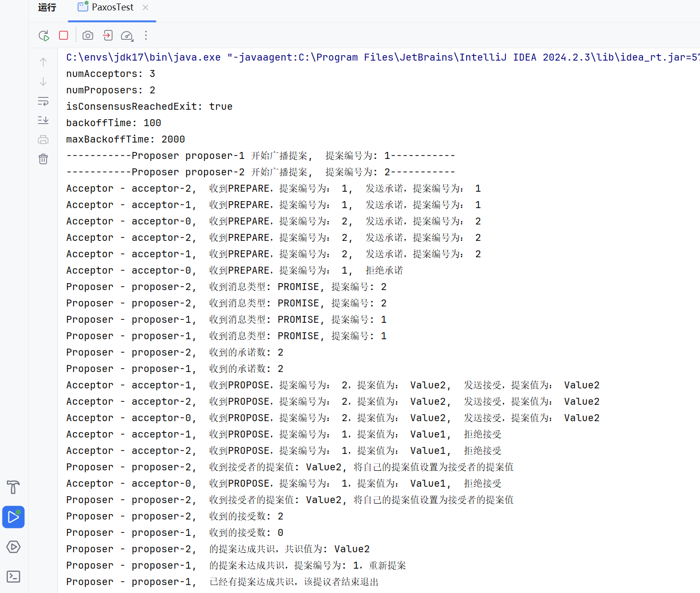Rerun the PaxosTest program
Screen dimensions: 700x593
[44, 36]
